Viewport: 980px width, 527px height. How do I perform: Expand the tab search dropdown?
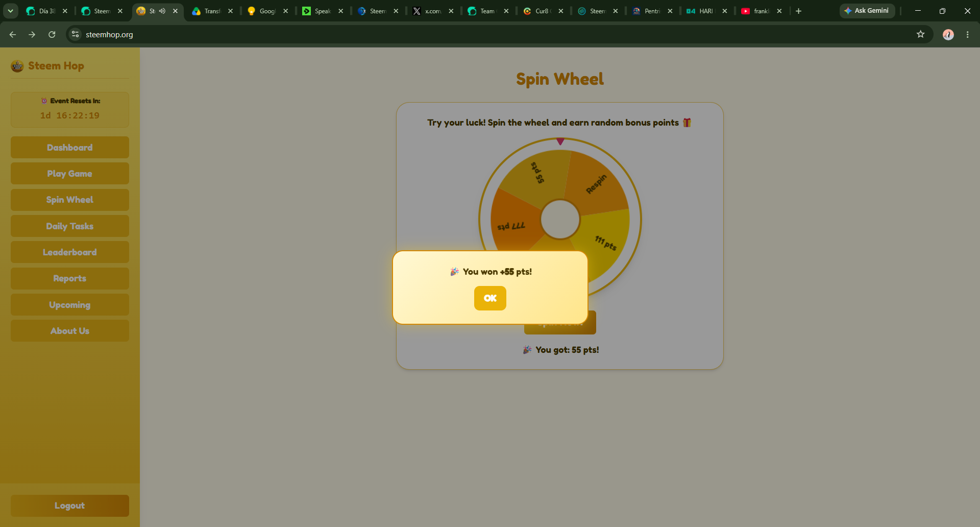(x=10, y=11)
